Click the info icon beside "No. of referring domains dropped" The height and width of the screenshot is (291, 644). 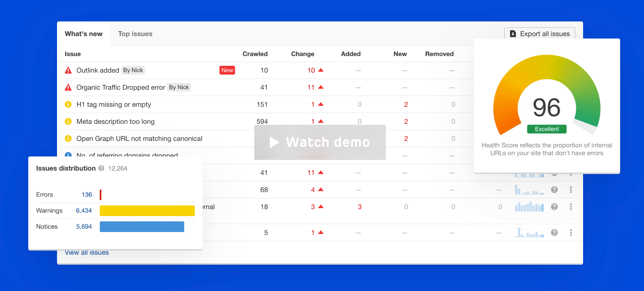pos(68,155)
